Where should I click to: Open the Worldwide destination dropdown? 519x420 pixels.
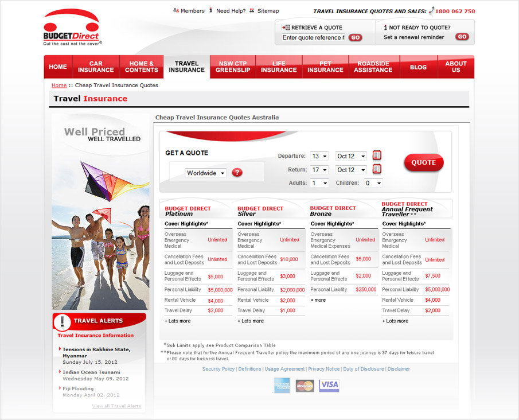point(204,173)
